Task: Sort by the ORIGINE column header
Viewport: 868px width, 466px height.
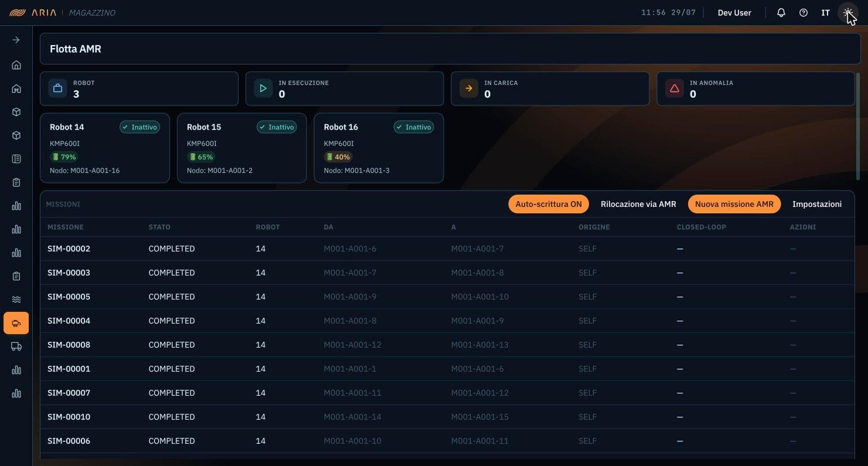Action: point(594,227)
